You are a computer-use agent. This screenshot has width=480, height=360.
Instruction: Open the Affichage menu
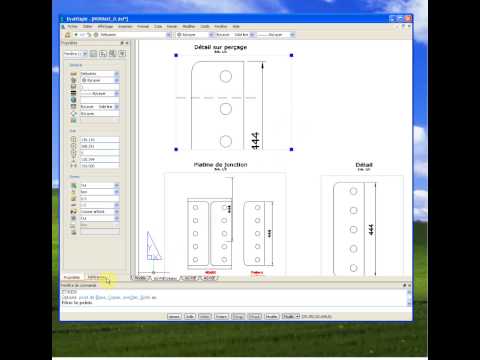pyautogui.click(x=105, y=26)
